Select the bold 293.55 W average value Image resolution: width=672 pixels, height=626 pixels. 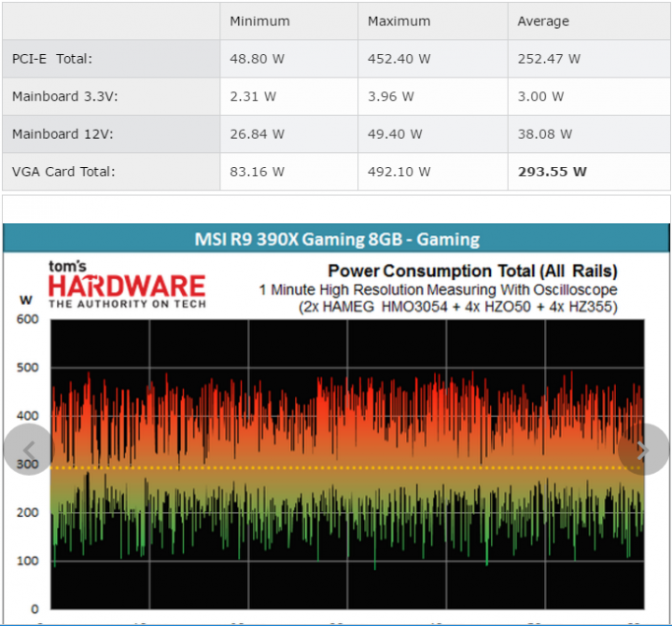[553, 172]
